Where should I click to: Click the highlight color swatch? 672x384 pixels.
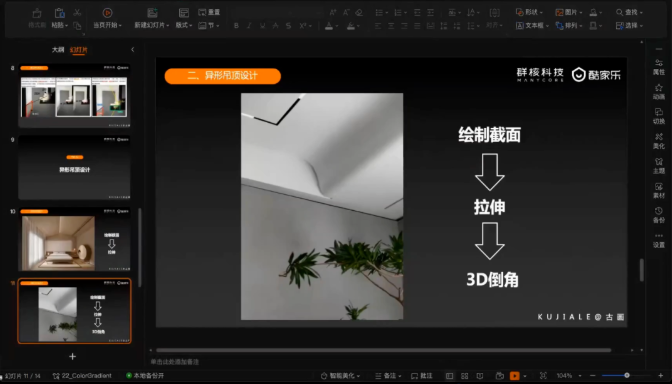(351, 26)
